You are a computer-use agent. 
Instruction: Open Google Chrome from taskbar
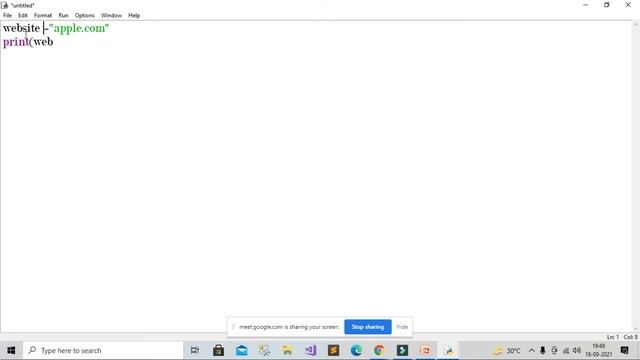[379, 350]
